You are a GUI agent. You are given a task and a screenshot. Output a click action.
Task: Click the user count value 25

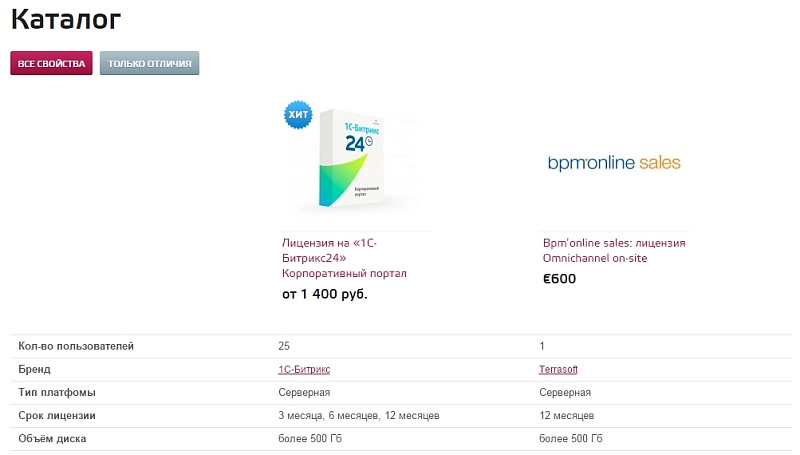284,346
